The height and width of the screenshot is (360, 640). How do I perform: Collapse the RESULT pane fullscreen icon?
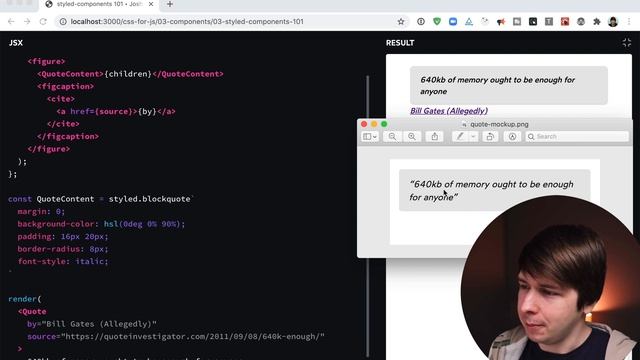pos(627,42)
